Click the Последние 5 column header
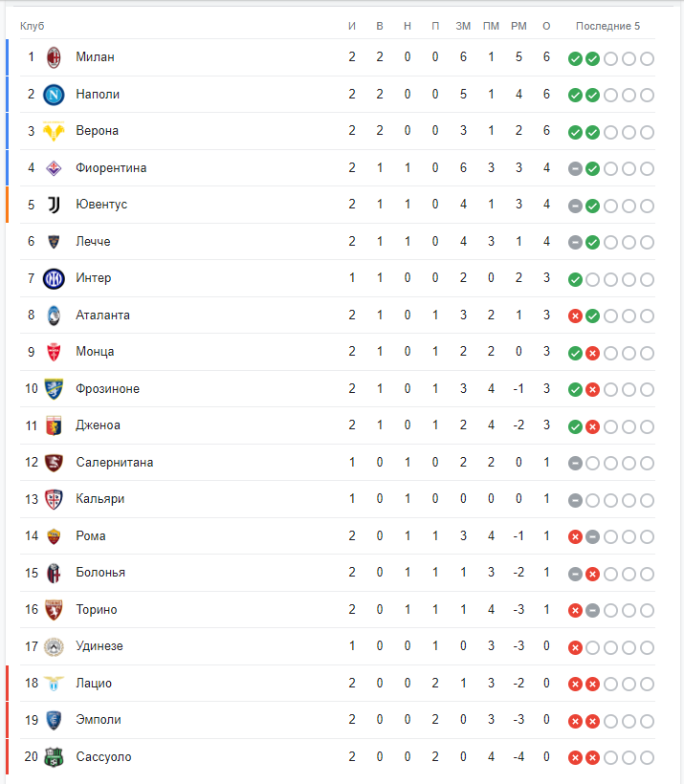This screenshot has width=684, height=784. [x=607, y=26]
